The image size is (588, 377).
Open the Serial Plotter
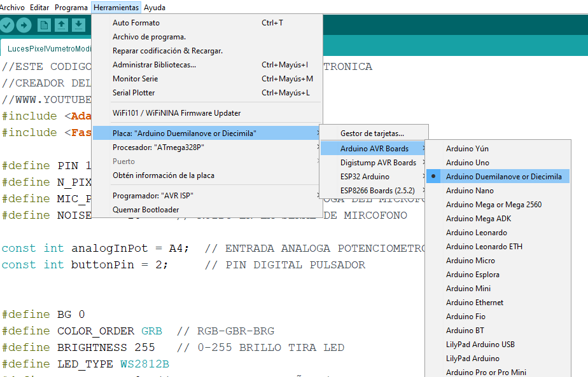click(207, 93)
